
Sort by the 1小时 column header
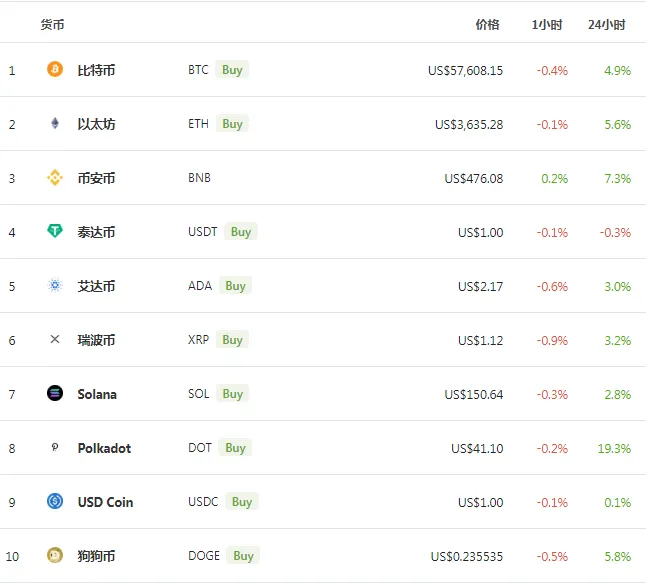(x=547, y=25)
